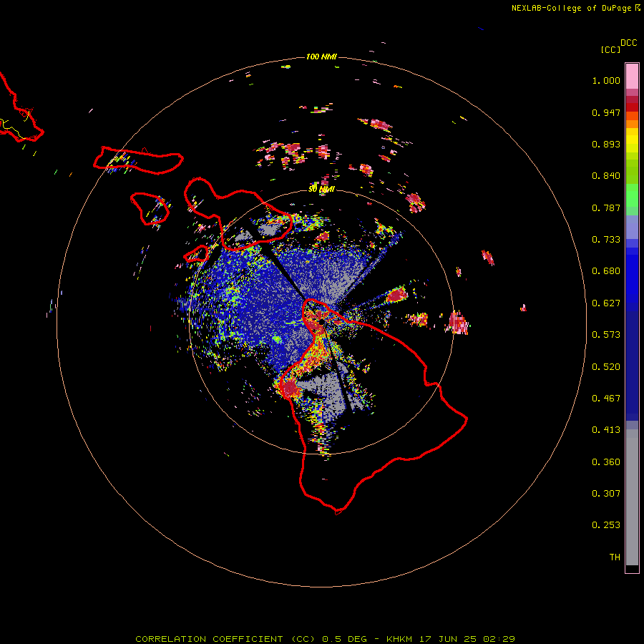Click the pink segment at top of color bar

(x=632, y=77)
